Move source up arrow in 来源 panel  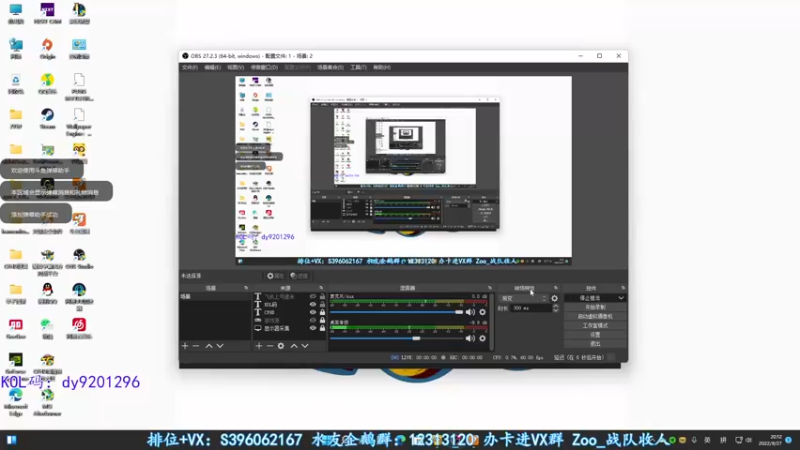(294, 346)
